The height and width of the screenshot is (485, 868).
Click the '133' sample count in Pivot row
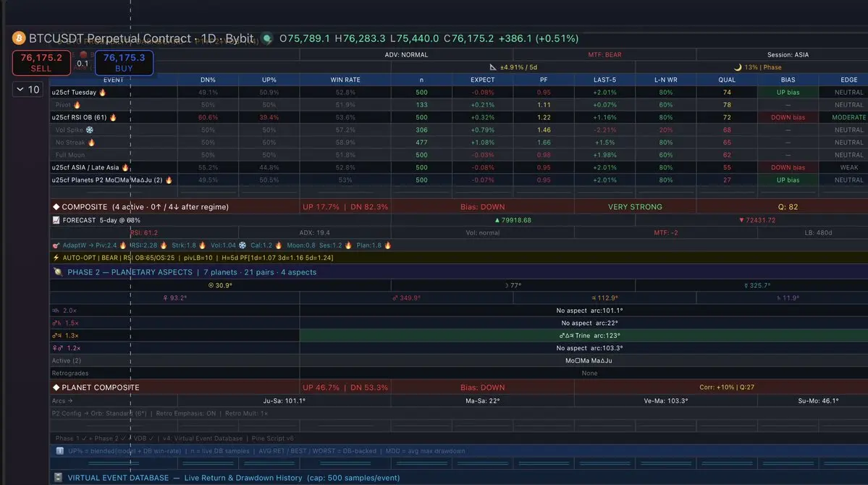click(x=421, y=105)
